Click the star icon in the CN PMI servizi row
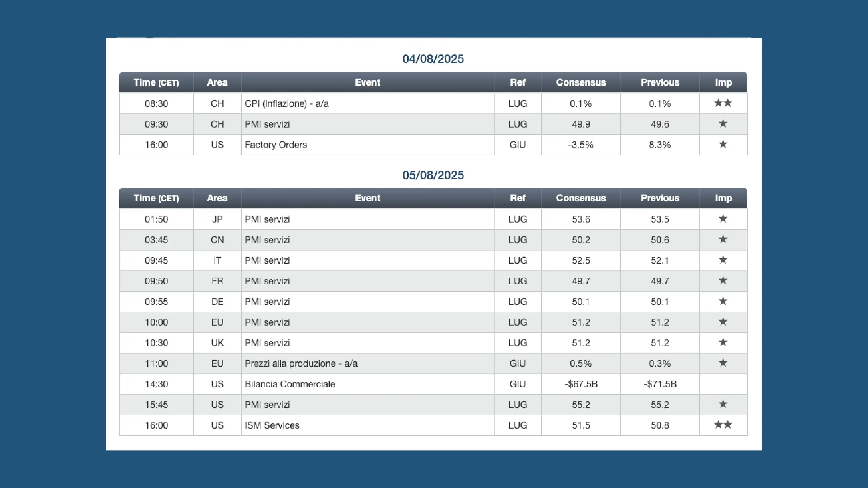Image resolution: width=868 pixels, height=488 pixels. click(x=723, y=239)
